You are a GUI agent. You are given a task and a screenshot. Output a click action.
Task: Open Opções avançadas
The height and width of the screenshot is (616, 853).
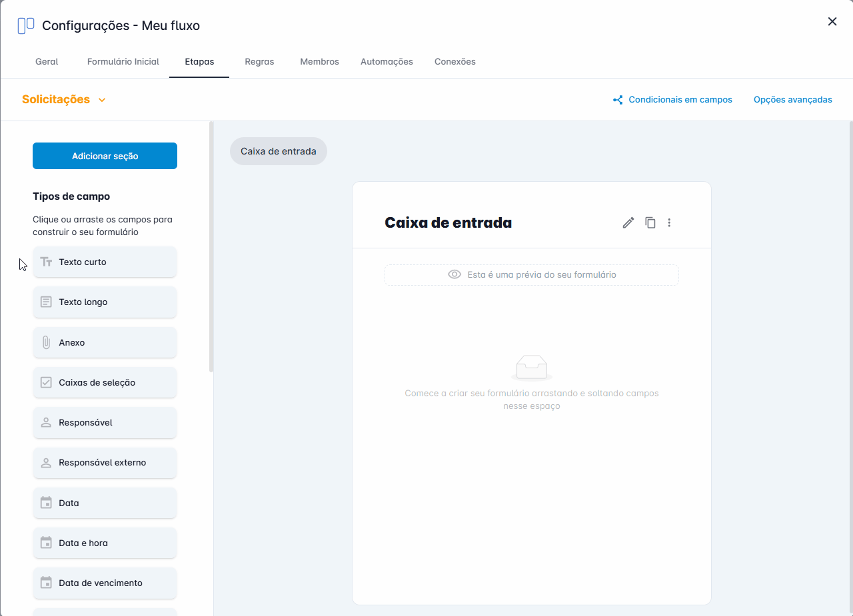(793, 99)
